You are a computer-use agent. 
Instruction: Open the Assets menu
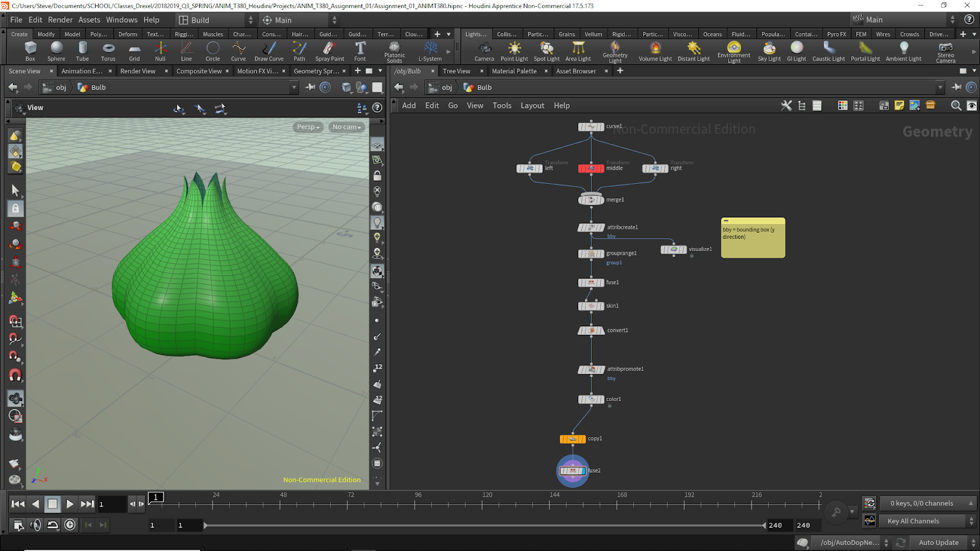pos(89,20)
